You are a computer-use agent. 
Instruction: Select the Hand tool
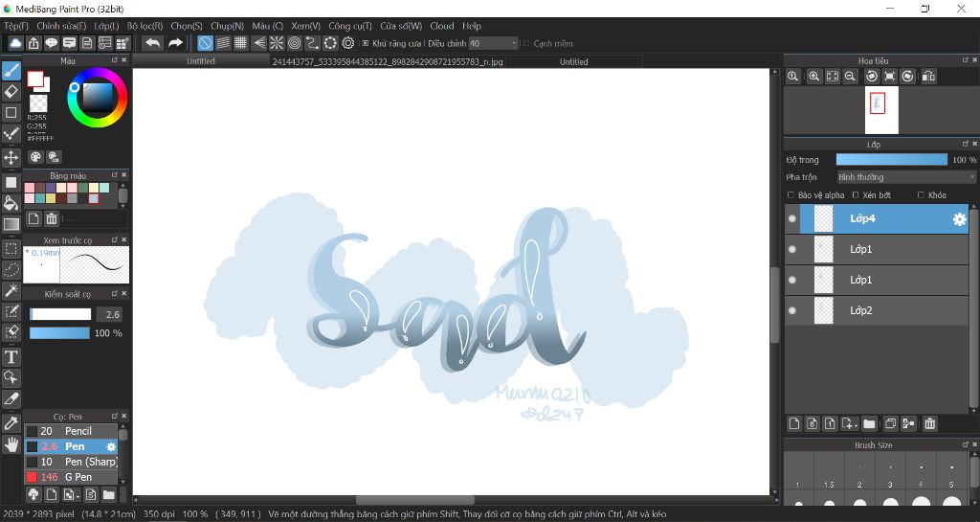[x=11, y=444]
